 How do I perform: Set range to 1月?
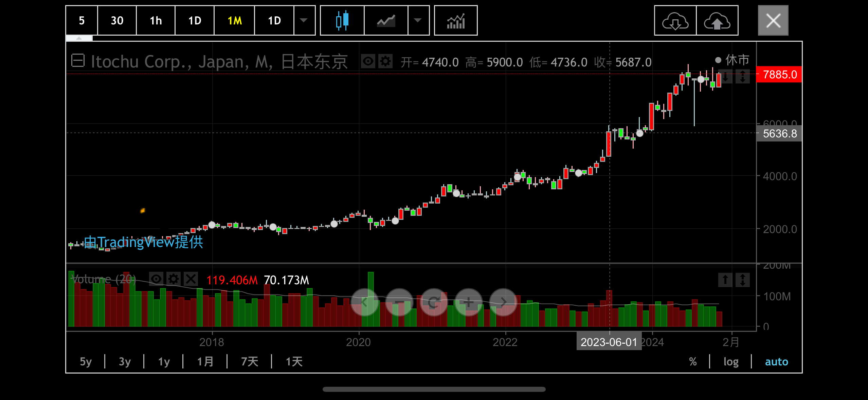tap(205, 362)
